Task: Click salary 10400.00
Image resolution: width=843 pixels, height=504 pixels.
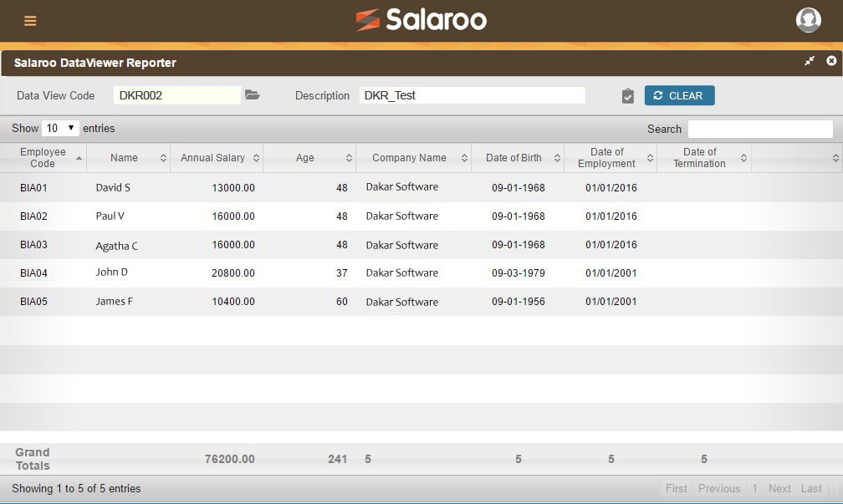Action: coord(233,302)
